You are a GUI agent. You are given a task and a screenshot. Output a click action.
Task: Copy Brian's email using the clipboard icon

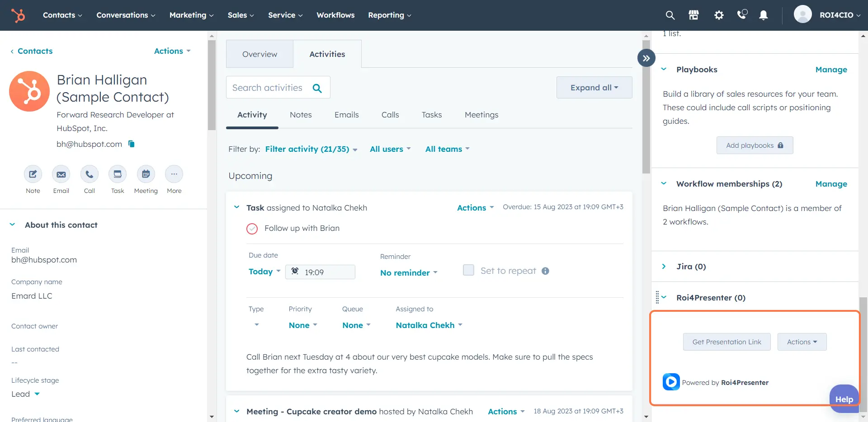[131, 144]
